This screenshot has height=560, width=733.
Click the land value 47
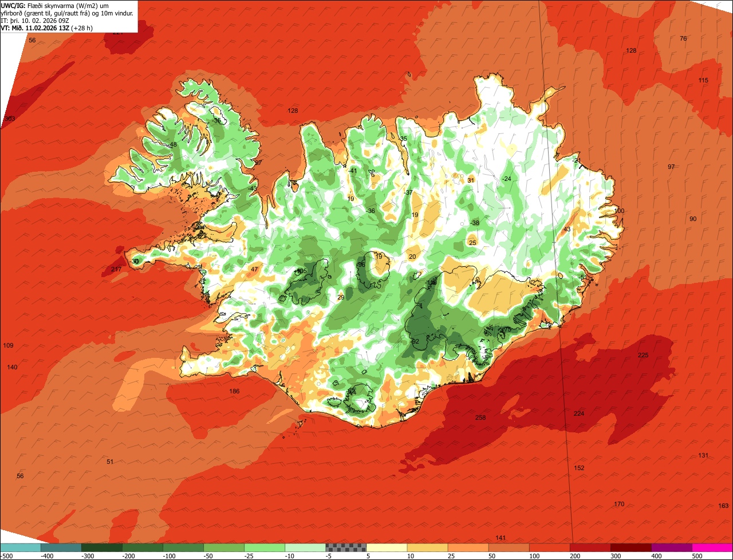pyautogui.click(x=254, y=270)
